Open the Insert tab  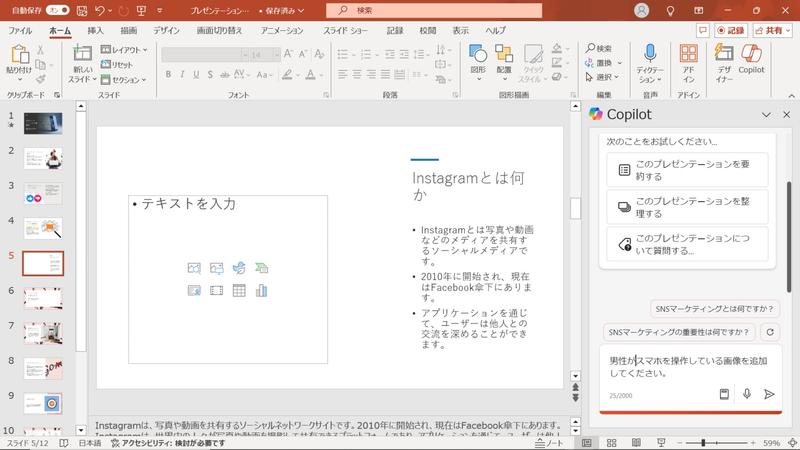coord(95,31)
